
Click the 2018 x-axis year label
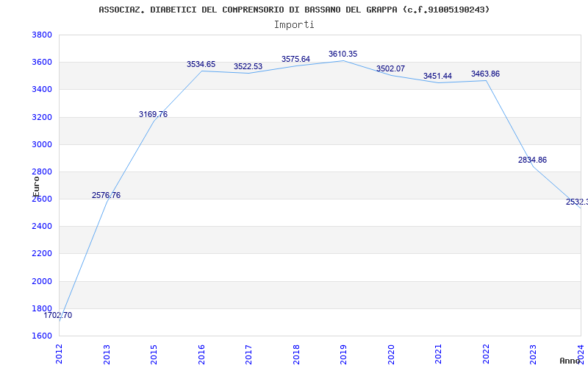pos(296,354)
